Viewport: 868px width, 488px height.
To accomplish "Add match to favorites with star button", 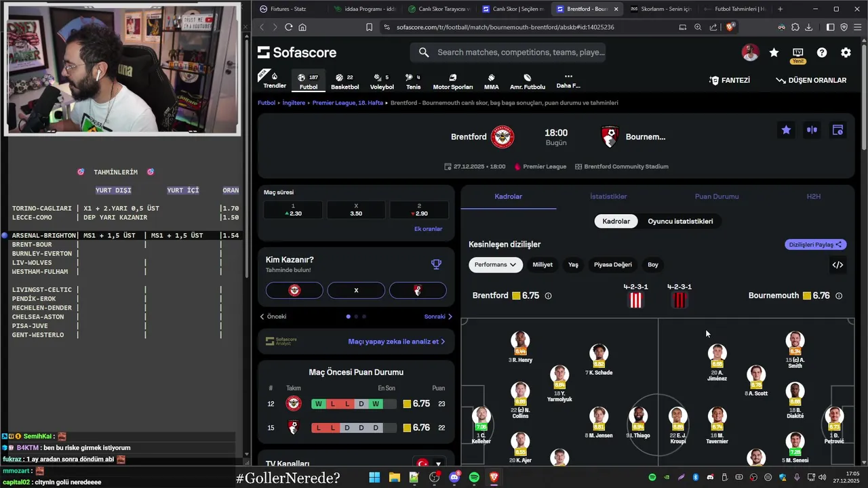I will pyautogui.click(x=786, y=130).
